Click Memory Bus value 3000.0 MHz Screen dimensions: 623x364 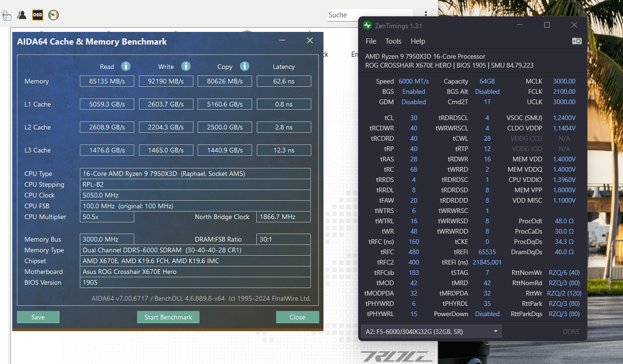click(x=107, y=239)
